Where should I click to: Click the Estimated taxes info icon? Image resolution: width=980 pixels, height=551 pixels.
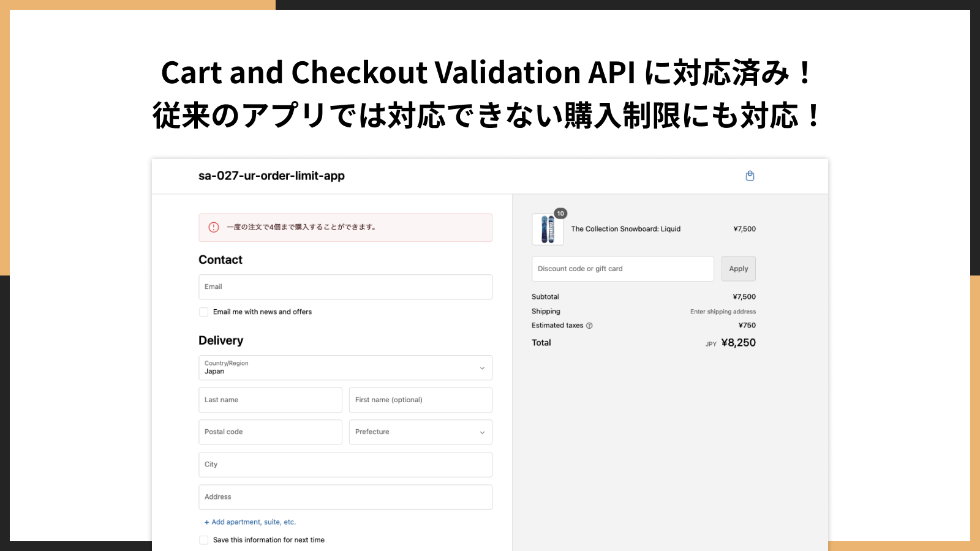click(589, 326)
